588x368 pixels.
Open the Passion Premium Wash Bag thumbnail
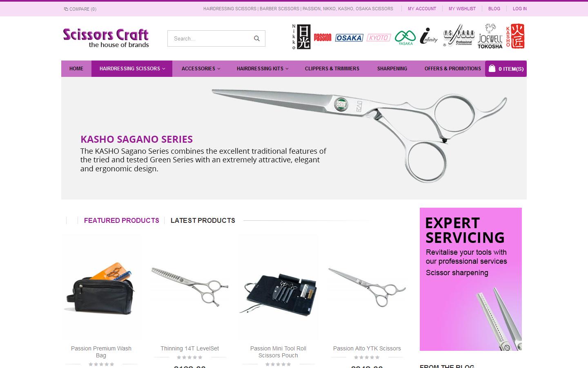click(101, 288)
